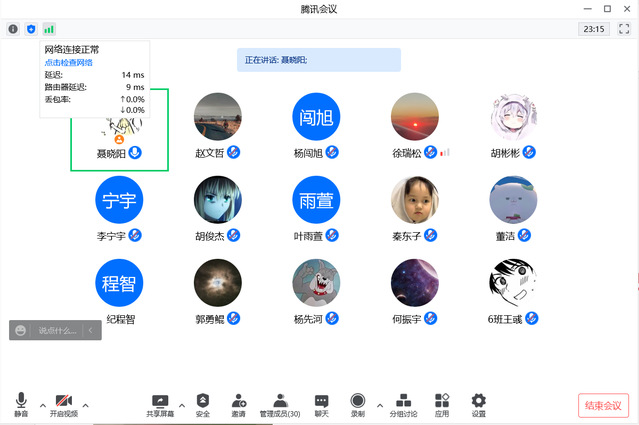The width and height of the screenshot is (639, 425).
Task: Click 点击检查网络 link in network popup
Action: coord(69,62)
